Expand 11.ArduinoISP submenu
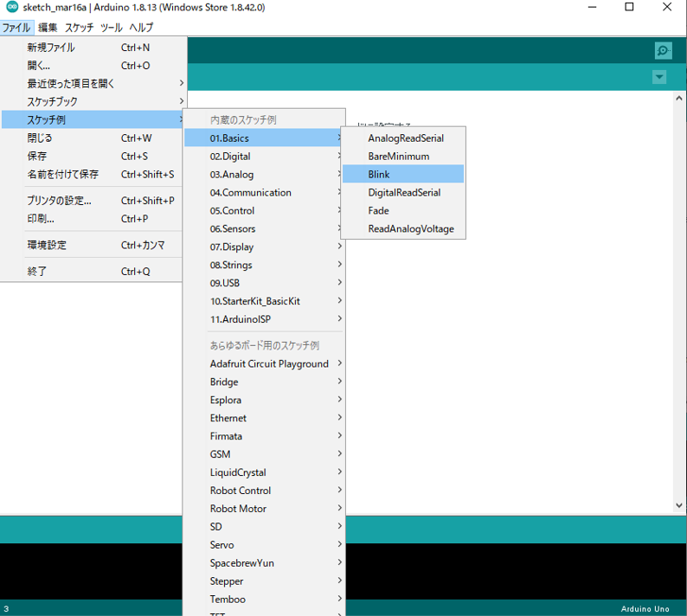 point(264,319)
